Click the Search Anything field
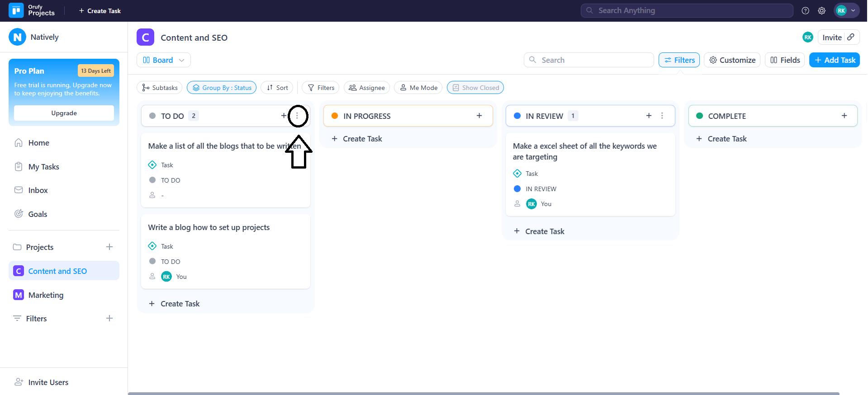Screen dimensions: 868x395 (687, 10)
